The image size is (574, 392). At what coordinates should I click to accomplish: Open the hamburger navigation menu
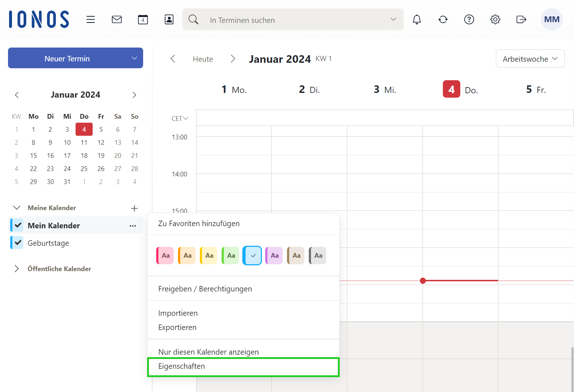[90, 20]
